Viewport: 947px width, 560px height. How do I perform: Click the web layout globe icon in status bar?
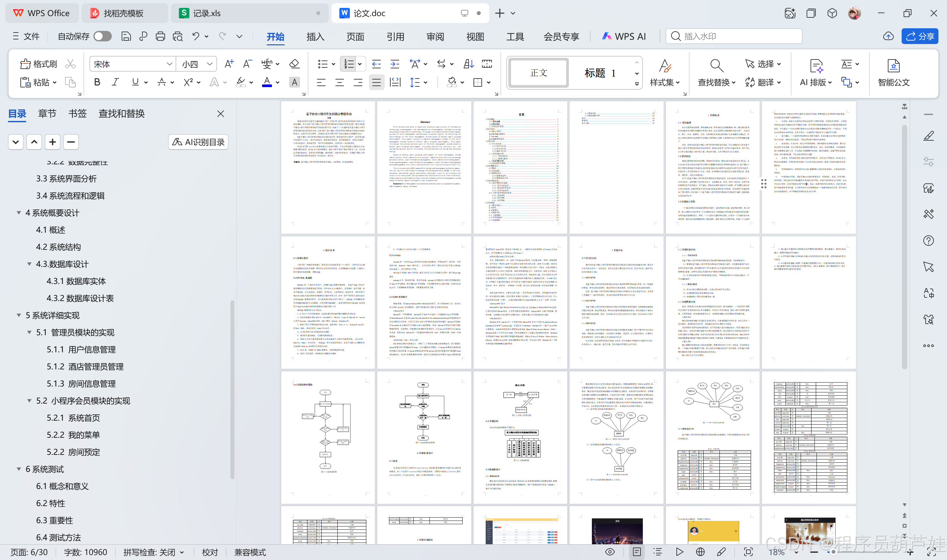(700, 552)
